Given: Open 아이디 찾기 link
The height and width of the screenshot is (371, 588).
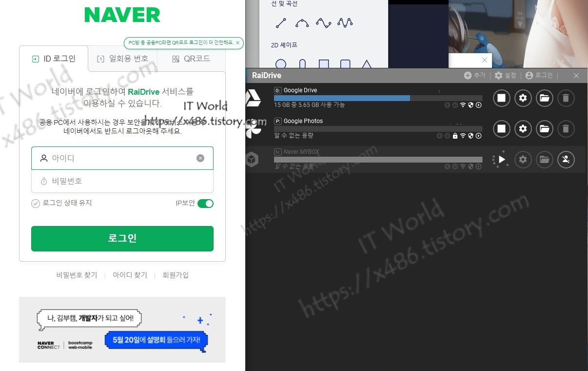Looking at the screenshot, I should coord(130,275).
